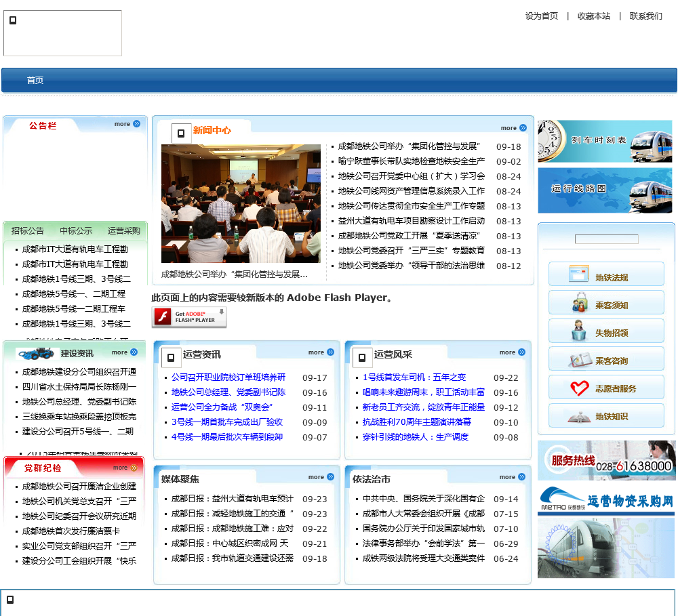
Task: Open news 益州大道有轨电车项目勘察设计工作启动
Action: pyautogui.click(x=412, y=221)
